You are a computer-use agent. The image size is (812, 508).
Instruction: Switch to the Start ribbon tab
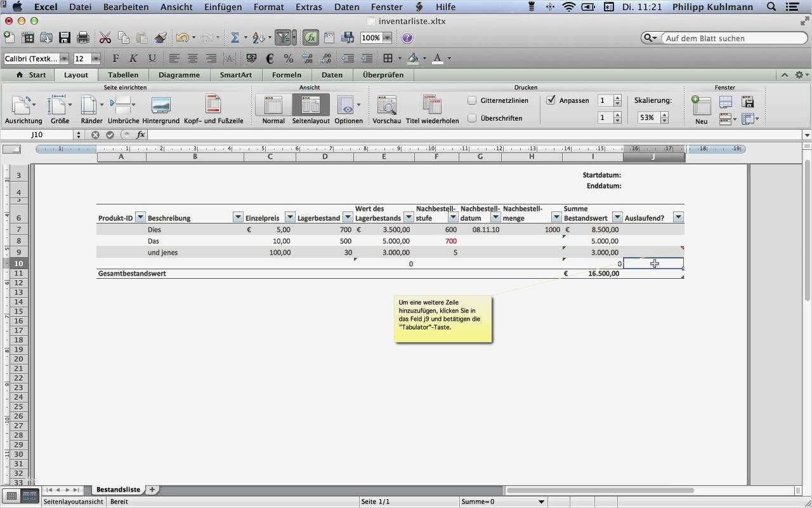(x=31, y=75)
